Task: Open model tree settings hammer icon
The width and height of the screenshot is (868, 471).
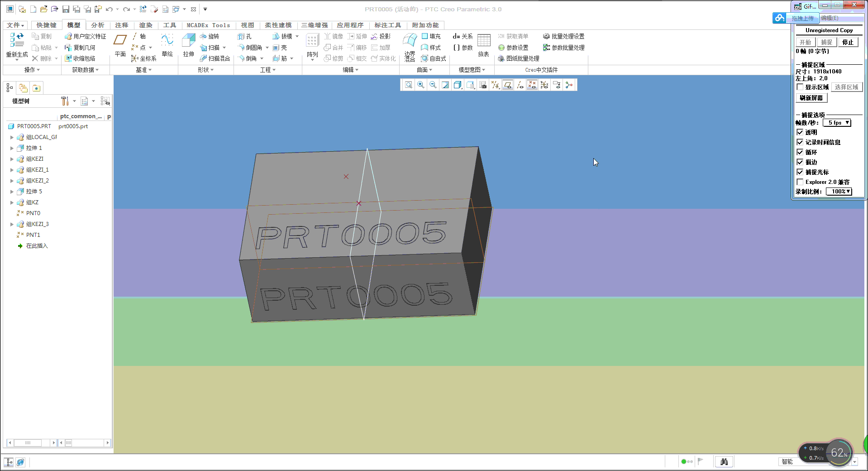Action: (x=65, y=101)
